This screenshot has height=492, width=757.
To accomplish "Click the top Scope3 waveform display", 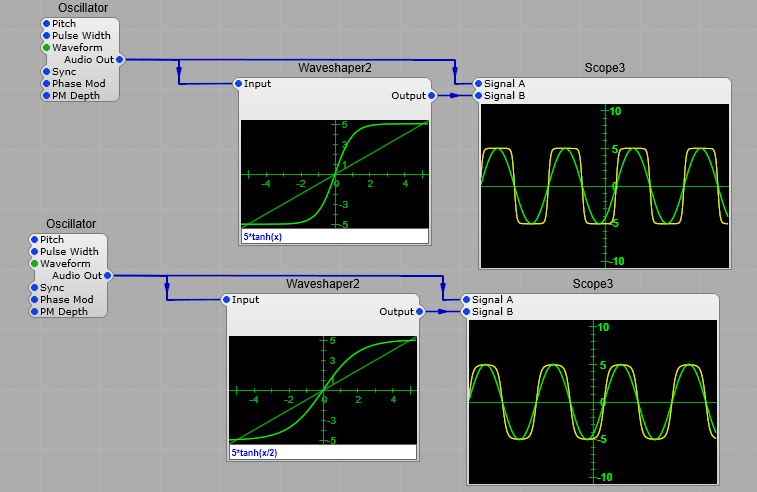I will tap(605, 186).
